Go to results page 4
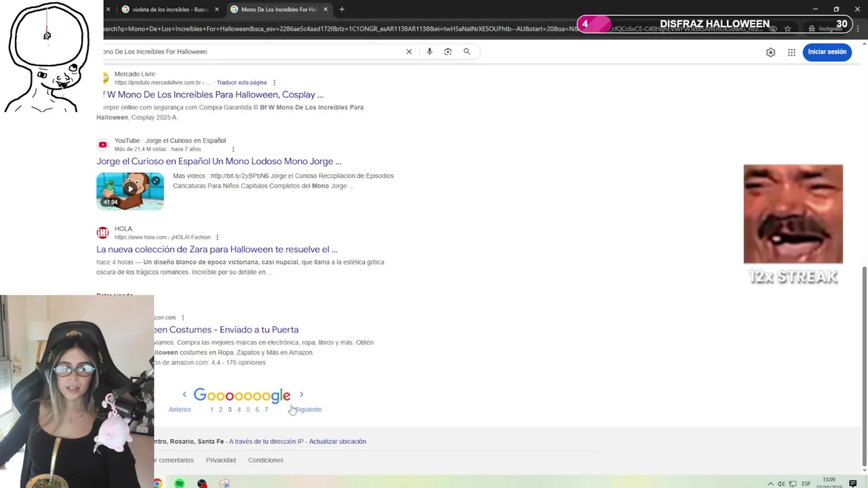The width and height of the screenshot is (868, 488). tap(239, 409)
